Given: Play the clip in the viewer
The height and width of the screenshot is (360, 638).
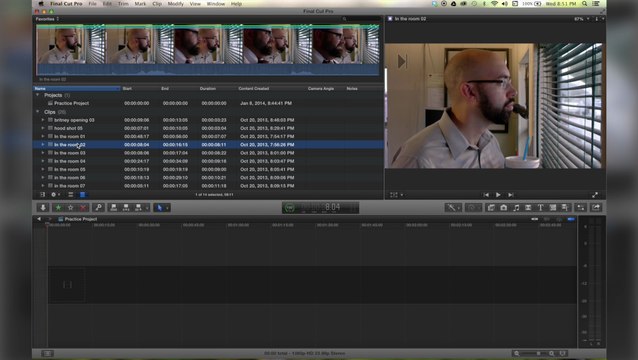Looking at the screenshot, I should point(498,195).
